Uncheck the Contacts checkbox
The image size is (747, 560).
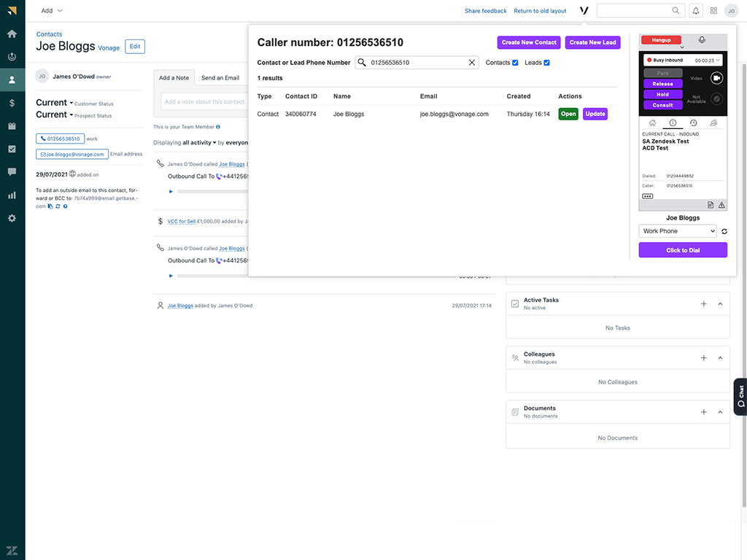[515, 63]
